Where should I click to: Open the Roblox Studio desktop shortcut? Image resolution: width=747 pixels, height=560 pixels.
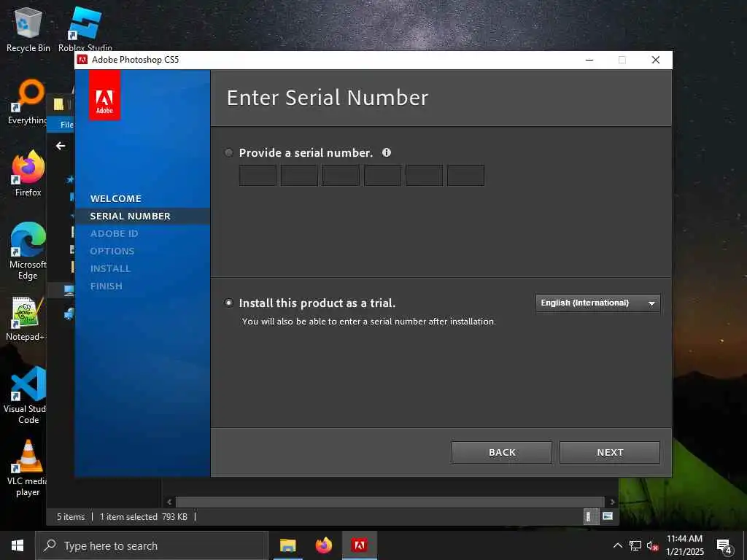coord(85,28)
